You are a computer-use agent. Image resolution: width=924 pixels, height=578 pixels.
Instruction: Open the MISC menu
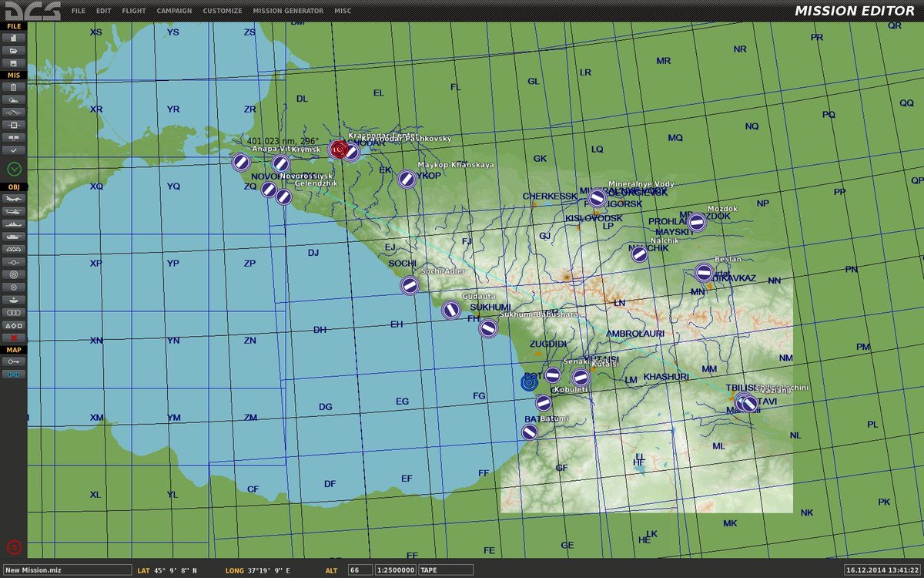pyautogui.click(x=343, y=11)
